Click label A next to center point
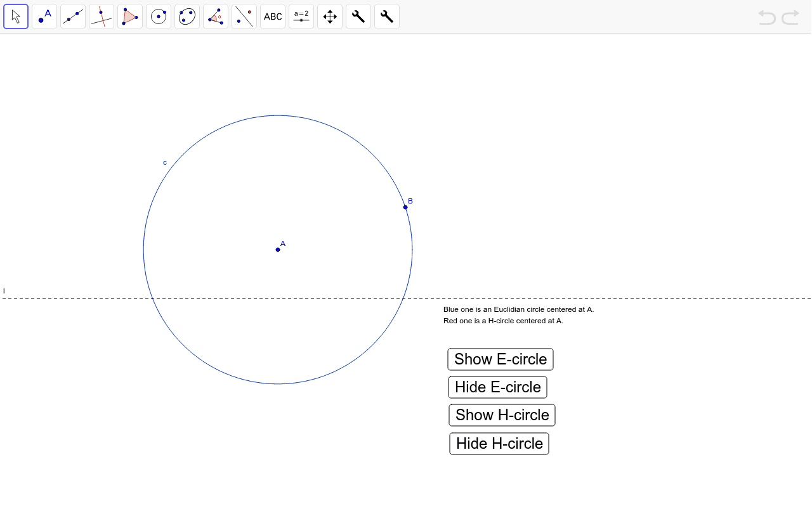Image resolution: width=812 pixels, height=521 pixels. pos(283,243)
